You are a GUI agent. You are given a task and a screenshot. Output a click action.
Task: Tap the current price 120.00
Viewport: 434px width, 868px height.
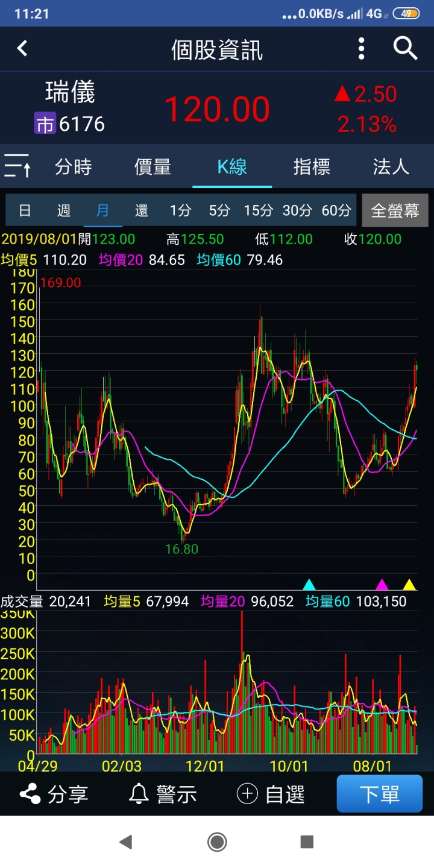[x=218, y=109]
